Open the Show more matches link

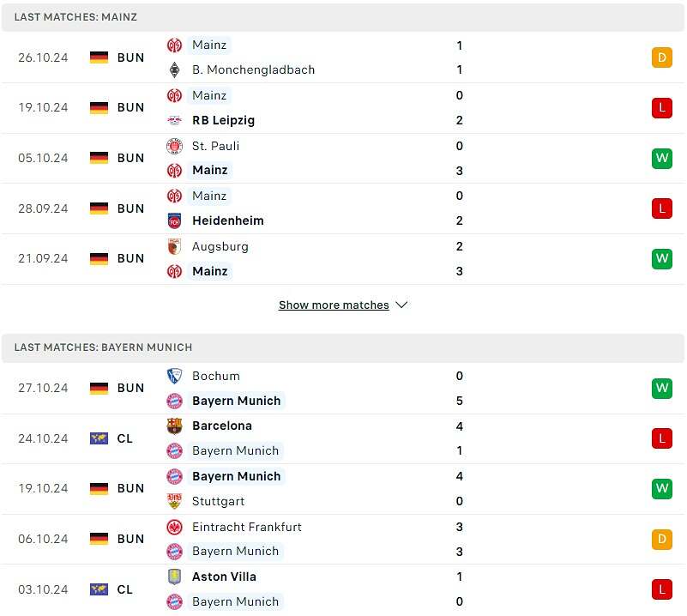click(x=334, y=305)
